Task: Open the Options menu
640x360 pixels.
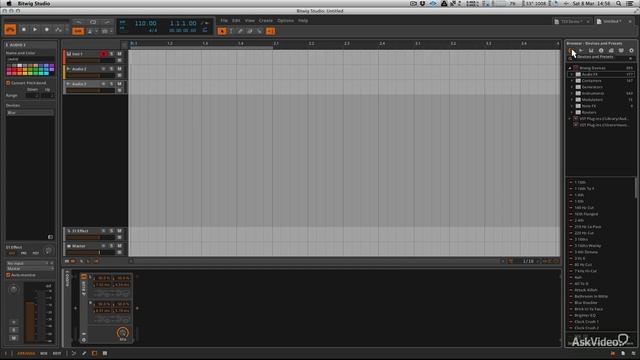Action: click(x=285, y=20)
